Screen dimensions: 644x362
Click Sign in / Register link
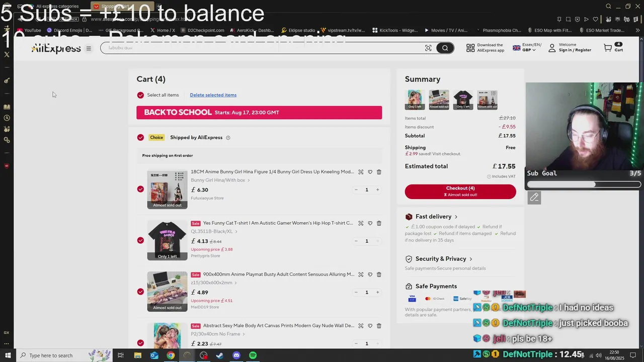pos(575,50)
